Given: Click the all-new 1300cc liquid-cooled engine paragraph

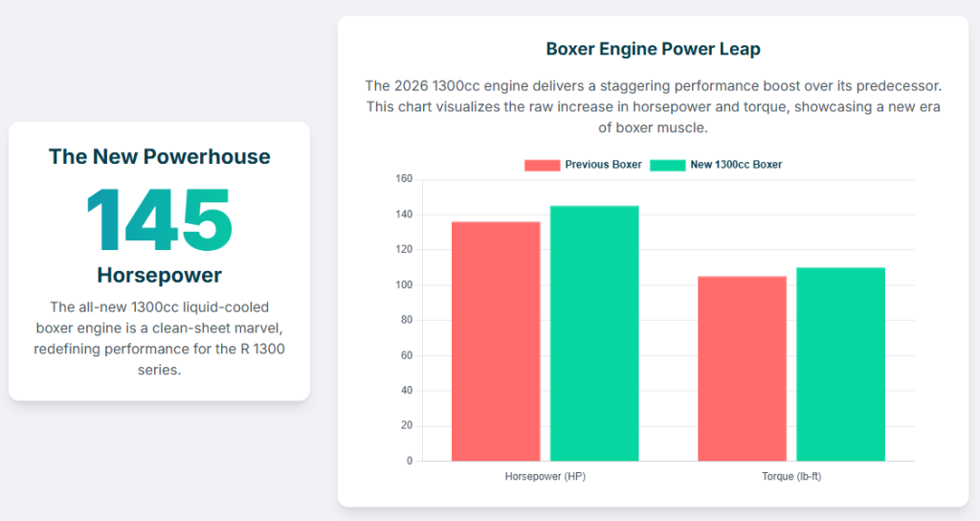Looking at the screenshot, I should pos(159,338).
